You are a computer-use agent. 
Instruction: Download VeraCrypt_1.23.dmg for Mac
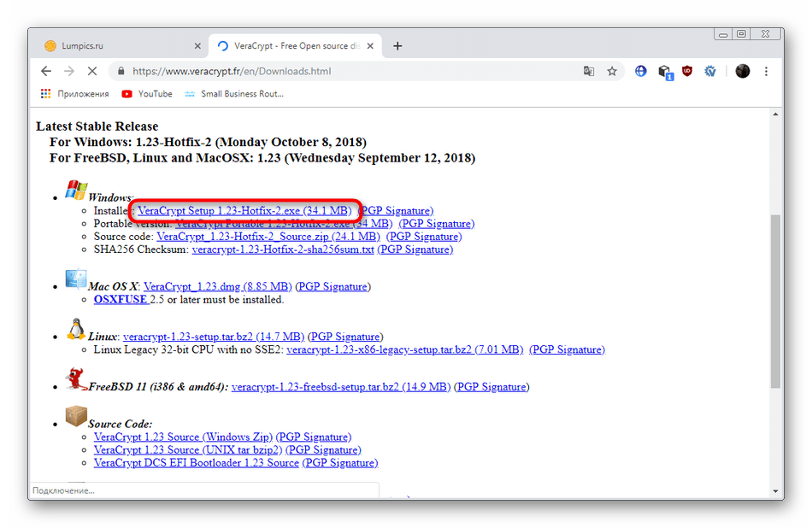click(217, 287)
